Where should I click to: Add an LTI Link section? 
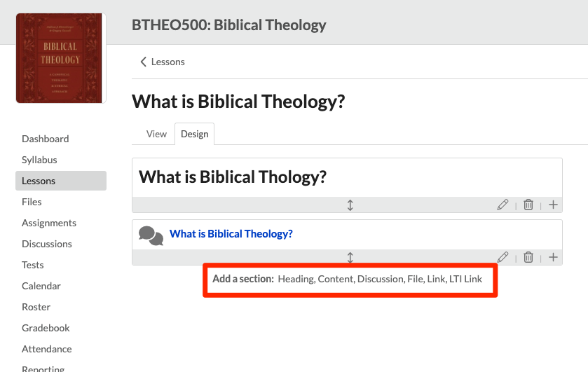(x=465, y=279)
